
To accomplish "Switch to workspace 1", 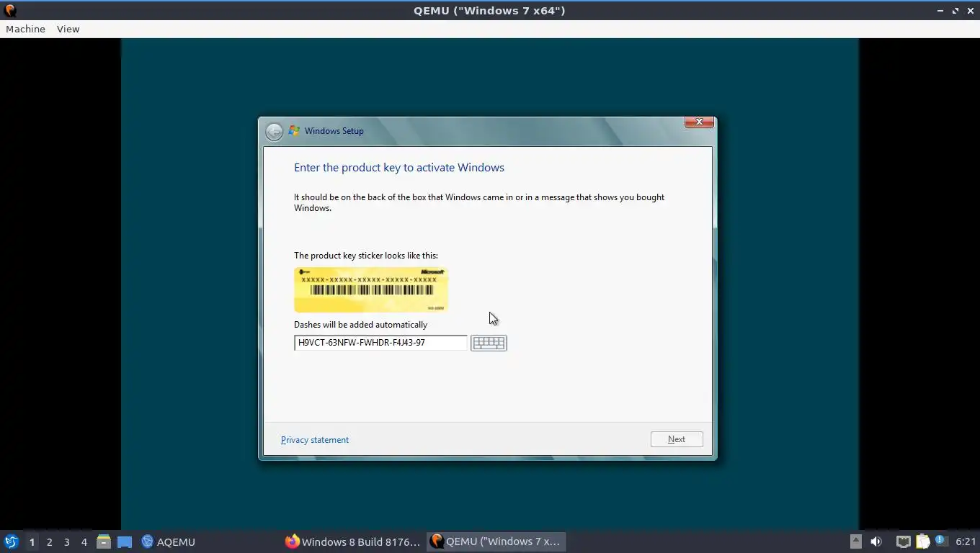I will (x=32, y=542).
